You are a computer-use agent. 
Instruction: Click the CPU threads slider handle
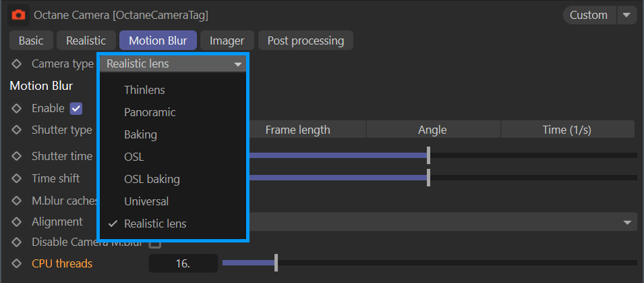[x=276, y=263]
